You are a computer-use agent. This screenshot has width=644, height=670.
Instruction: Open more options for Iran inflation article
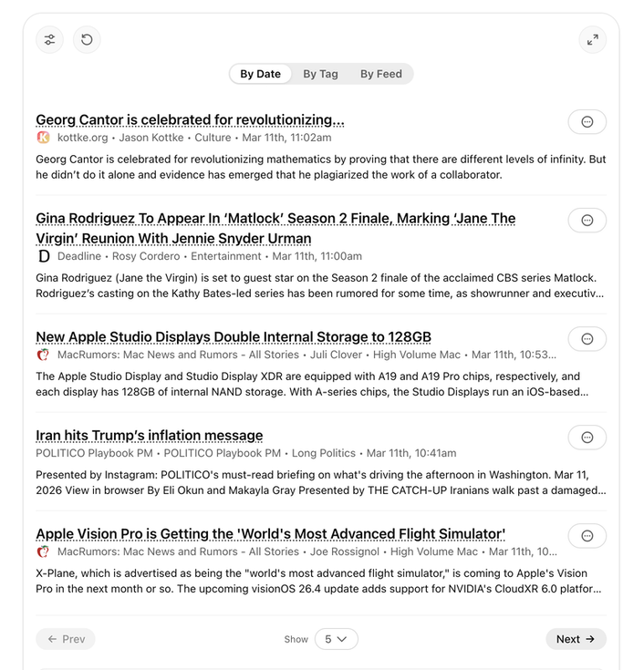click(x=587, y=437)
